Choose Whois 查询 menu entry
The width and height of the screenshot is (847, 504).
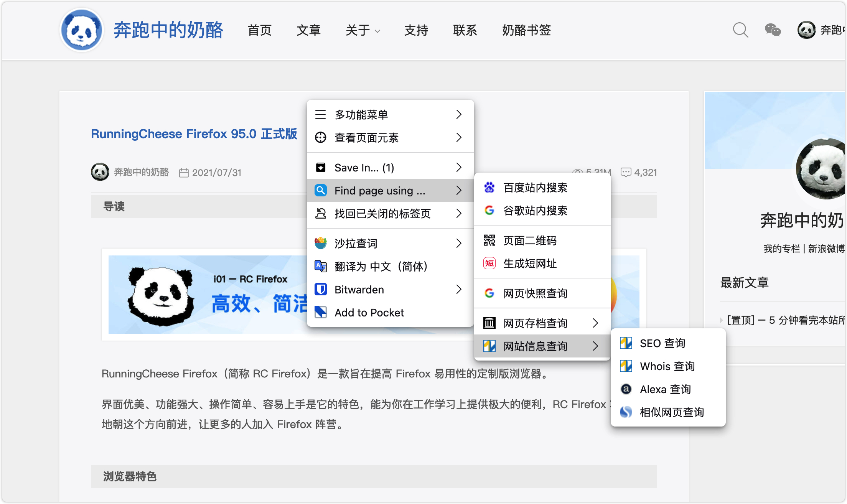[667, 366]
